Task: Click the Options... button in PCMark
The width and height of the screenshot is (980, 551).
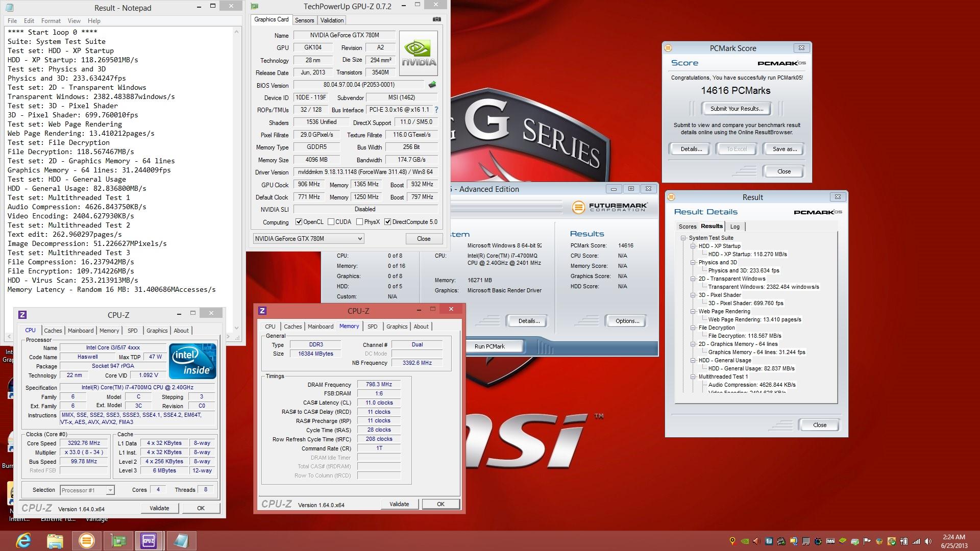Action: coord(627,321)
